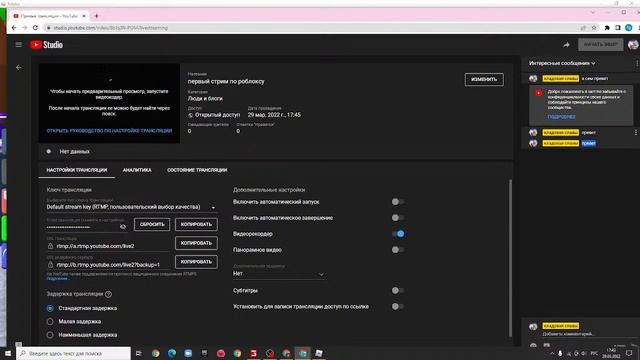The image size is (640, 360).
Task: Enable 'Включить автоматический запуск' toggle
Action: tap(398, 202)
